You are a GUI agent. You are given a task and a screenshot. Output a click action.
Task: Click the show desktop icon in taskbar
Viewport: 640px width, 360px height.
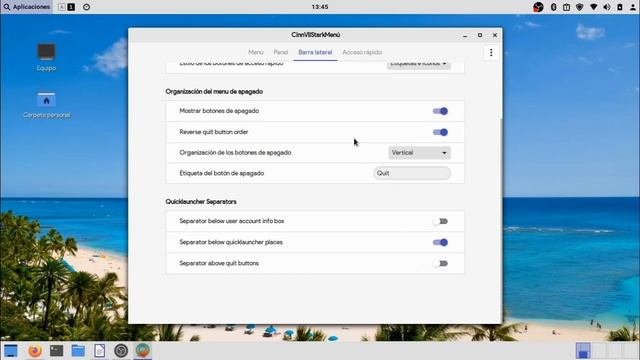[11, 351]
